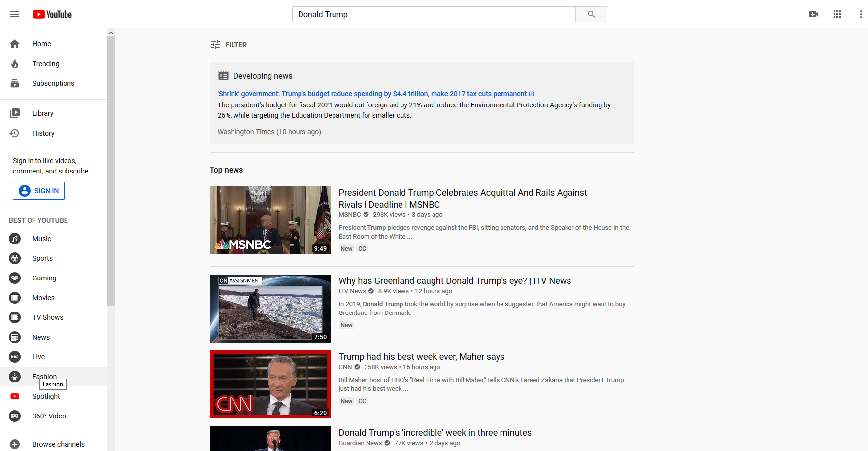Click New badge on Greenland video
The height and width of the screenshot is (451, 868).
point(346,325)
